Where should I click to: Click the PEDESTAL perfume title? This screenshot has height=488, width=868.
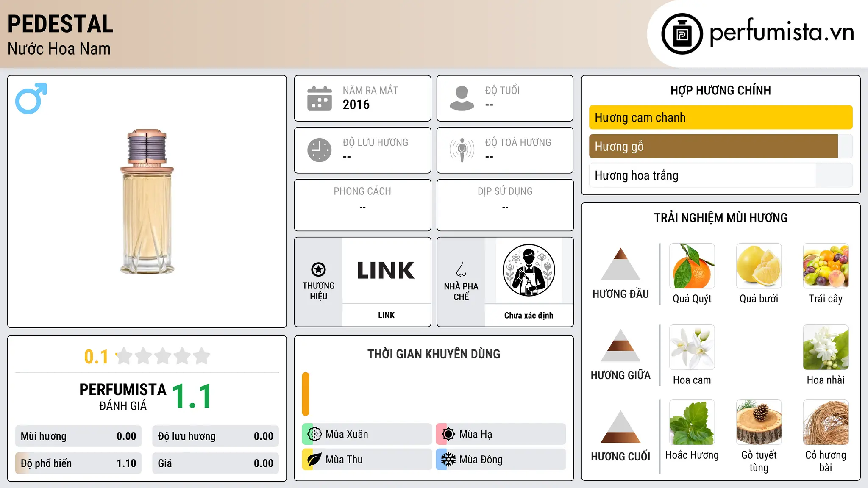point(60,24)
